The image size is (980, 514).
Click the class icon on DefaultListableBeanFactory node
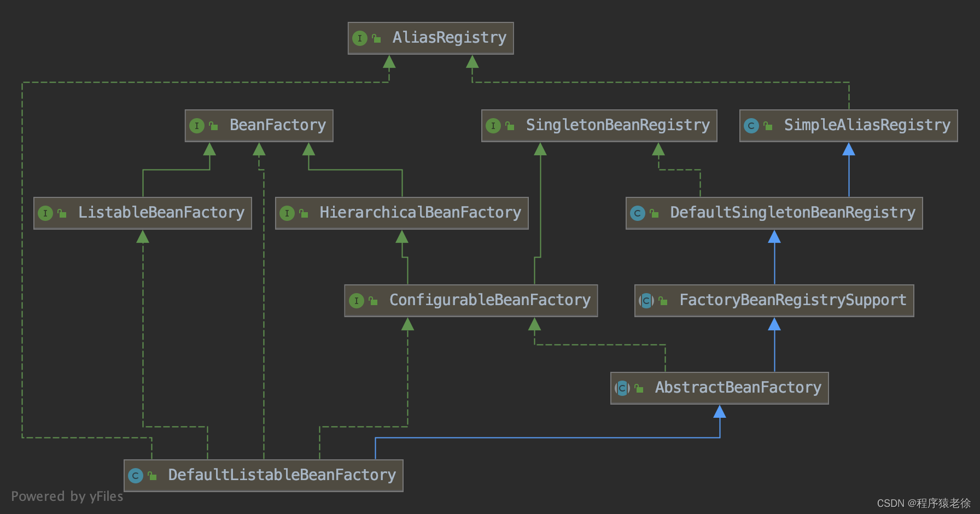pyautogui.click(x=136, y=476)
